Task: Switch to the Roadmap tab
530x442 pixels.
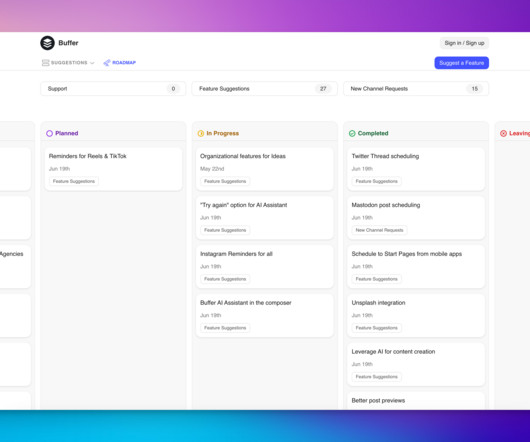Action: click(120, 63)
